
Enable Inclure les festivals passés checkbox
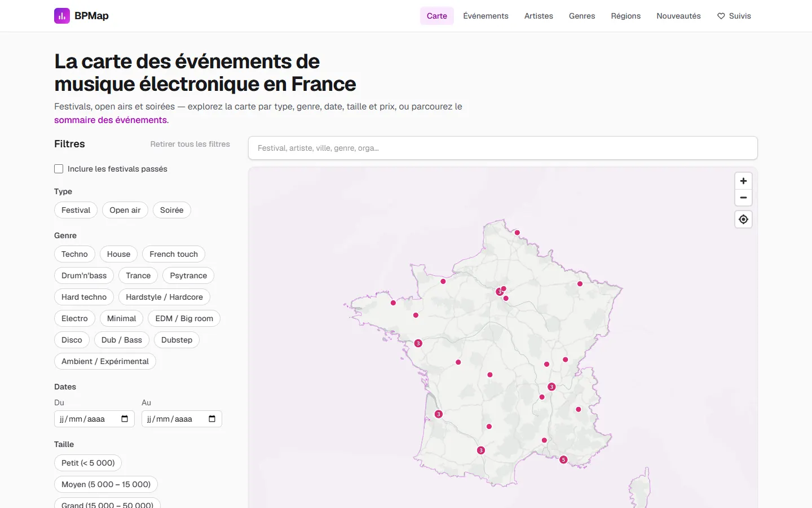[x=59, y=169]
